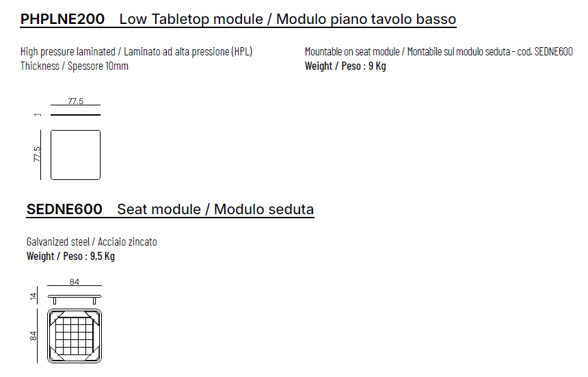Screen dimensions: 588x377
Task: Click the horizontal 77.5 width dimension label
Action: (75, 101)
